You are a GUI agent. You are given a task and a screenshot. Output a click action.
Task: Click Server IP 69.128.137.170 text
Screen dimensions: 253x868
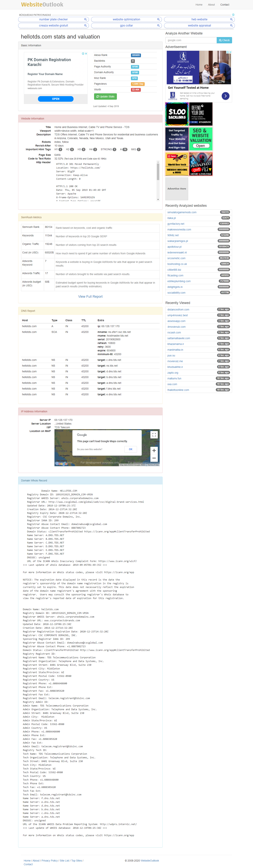coord(63,420)
